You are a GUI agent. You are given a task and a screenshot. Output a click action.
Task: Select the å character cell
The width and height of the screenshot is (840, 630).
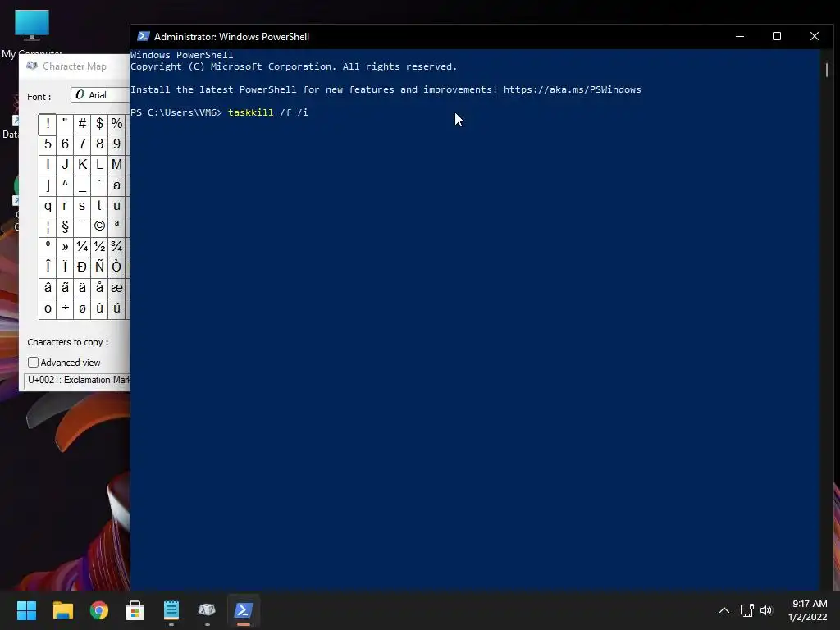click(99, 288)
